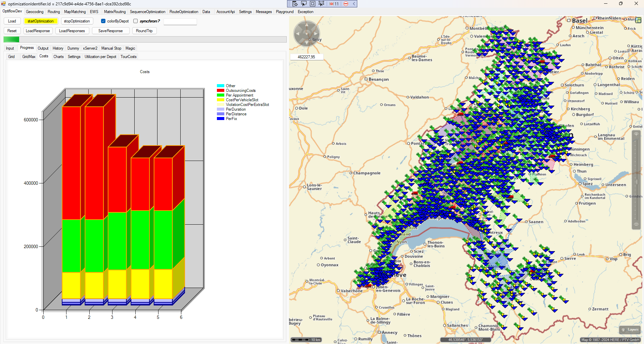Image resolution: width=644 pixels, height=344 pixels.
Task: Click the Select Element pointer icon
Action: [304, 4]
